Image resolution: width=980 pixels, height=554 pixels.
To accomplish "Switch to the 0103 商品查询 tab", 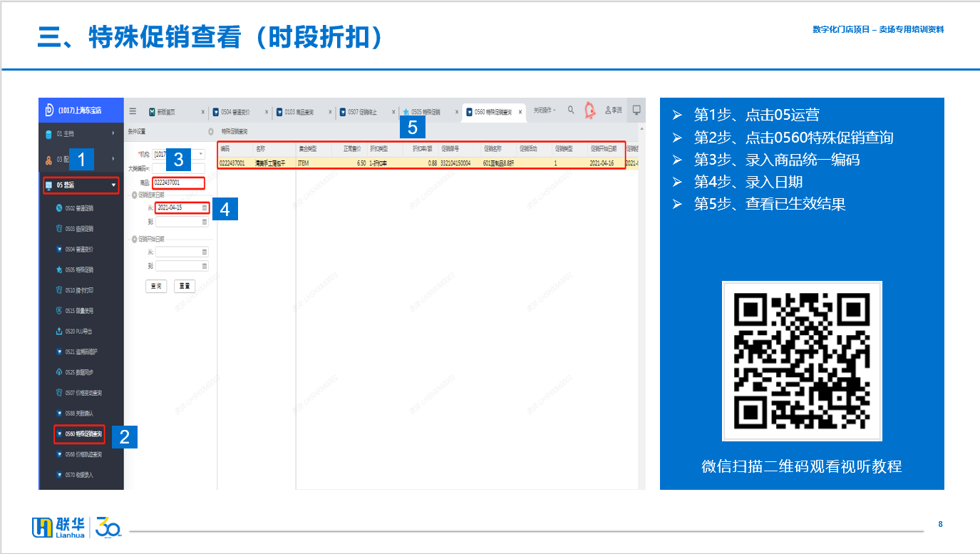I will coord(296,112).
